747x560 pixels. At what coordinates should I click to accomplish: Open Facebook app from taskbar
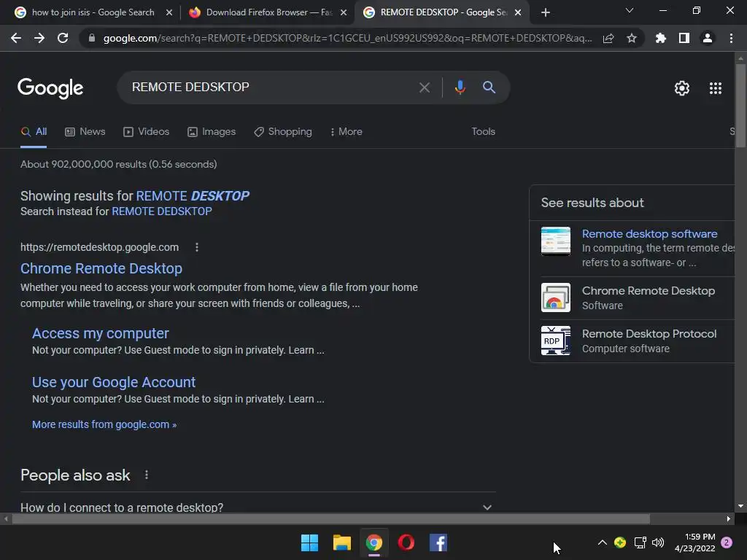[438, 542]
